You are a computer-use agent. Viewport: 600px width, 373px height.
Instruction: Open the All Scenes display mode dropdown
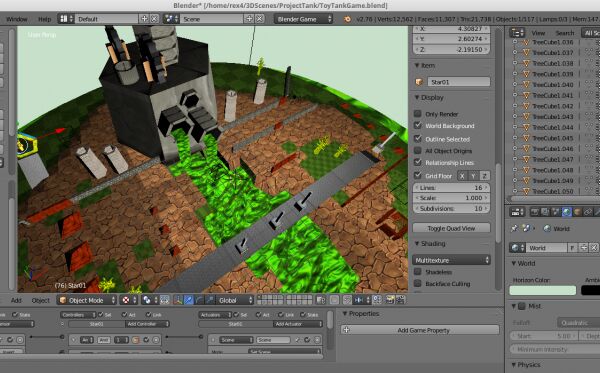591,33
